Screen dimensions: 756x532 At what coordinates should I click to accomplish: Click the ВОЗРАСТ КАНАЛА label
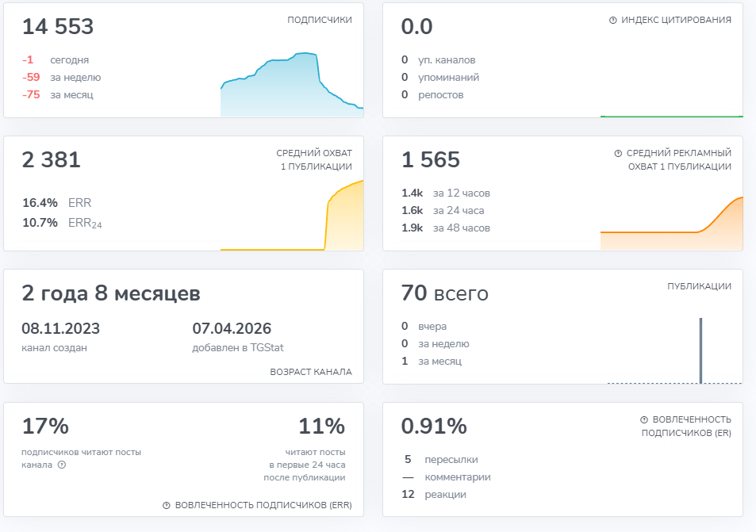[x=311, y=372]
